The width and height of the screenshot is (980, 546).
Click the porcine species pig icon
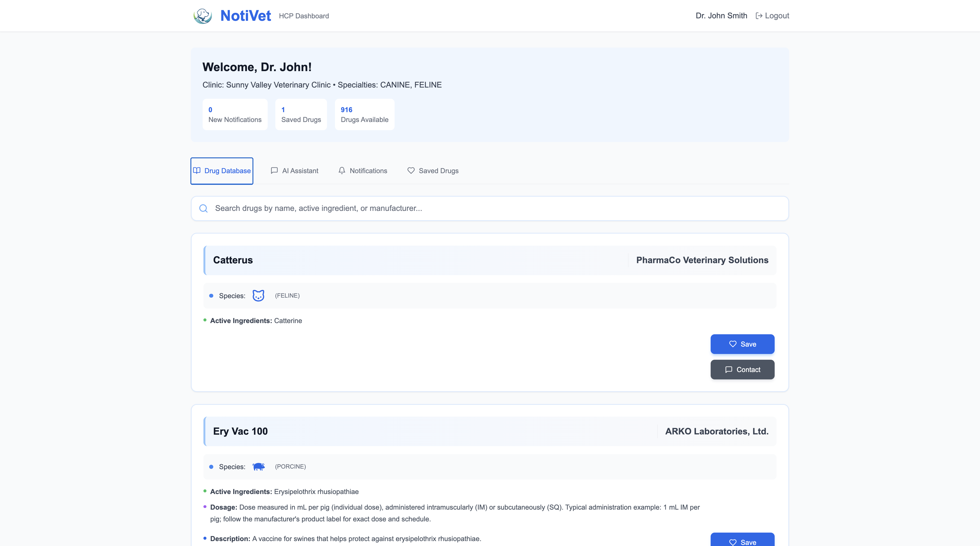(x=258, y=466)
